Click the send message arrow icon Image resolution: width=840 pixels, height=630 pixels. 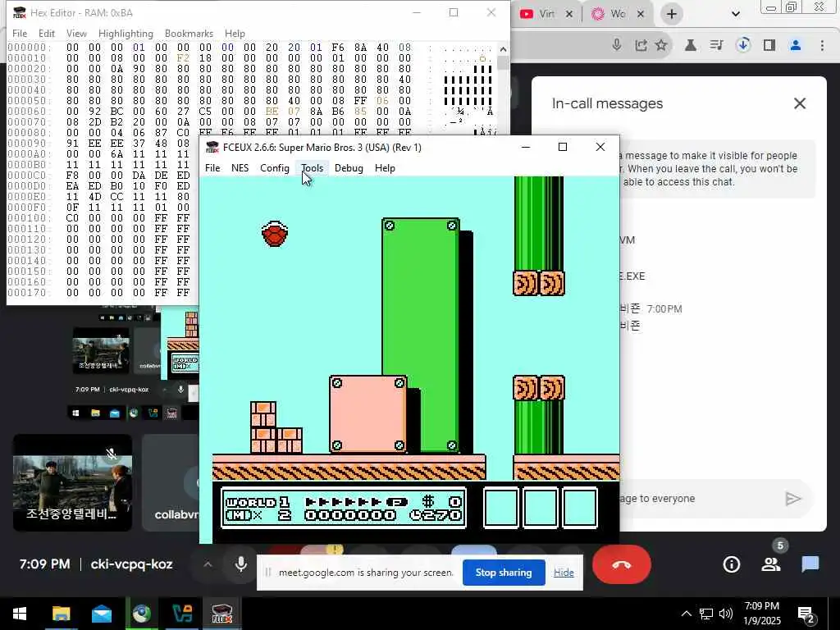pyautogui.click(x=793, y=499)
